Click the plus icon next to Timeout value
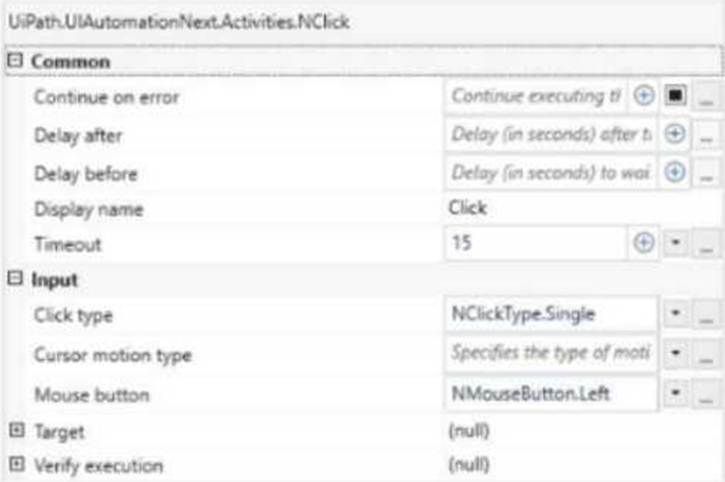 click(643, 242)
